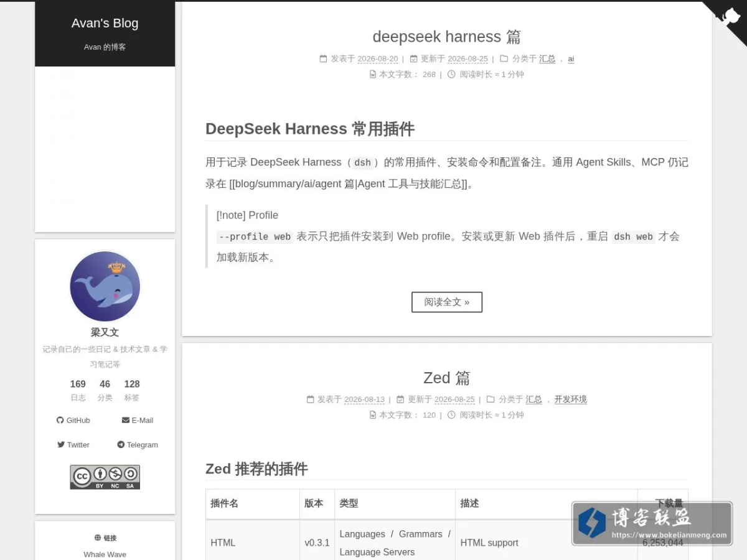
Task: Click the inline code dsh web
Action: [x=633, y=237]
